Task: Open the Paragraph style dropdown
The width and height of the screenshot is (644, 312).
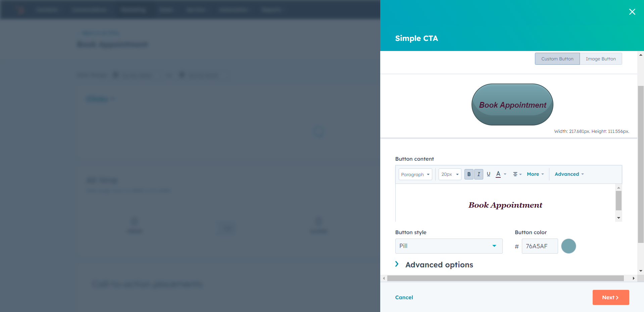Action: (415, 174)
